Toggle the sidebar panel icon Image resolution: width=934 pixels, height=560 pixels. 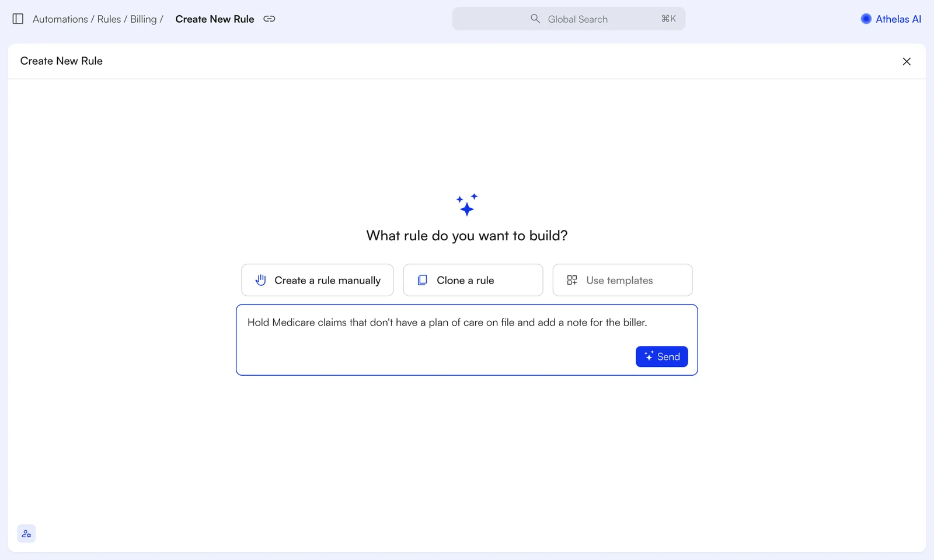coord(18,19)
